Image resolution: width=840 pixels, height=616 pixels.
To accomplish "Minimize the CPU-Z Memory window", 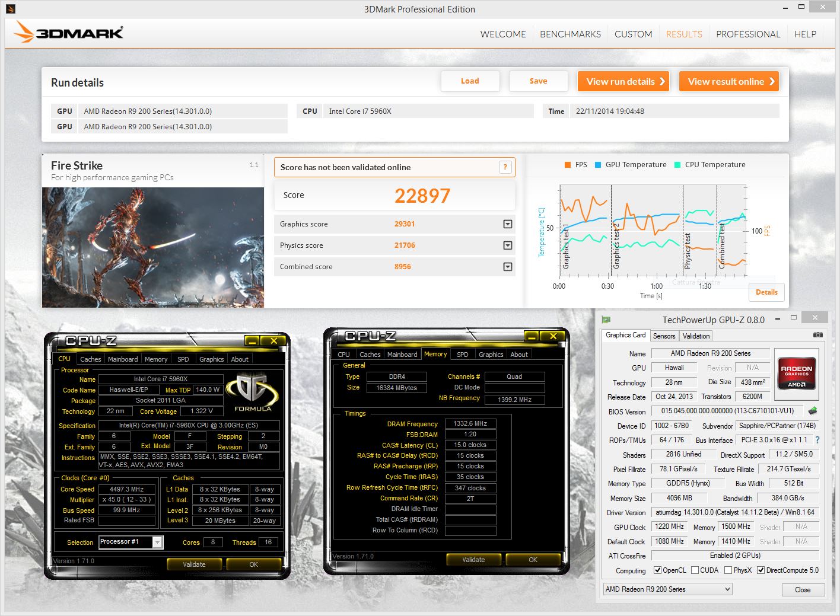I will [x=532, y=336].
